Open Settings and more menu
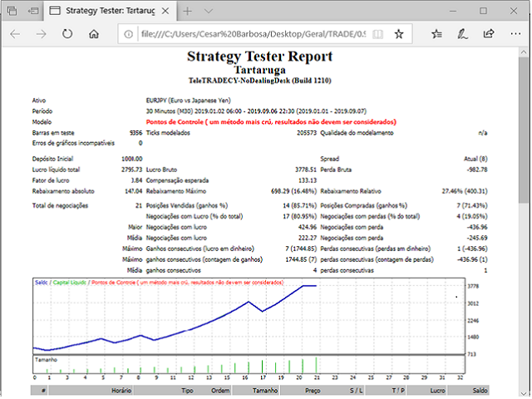The image size is (532, 399). 515,35
